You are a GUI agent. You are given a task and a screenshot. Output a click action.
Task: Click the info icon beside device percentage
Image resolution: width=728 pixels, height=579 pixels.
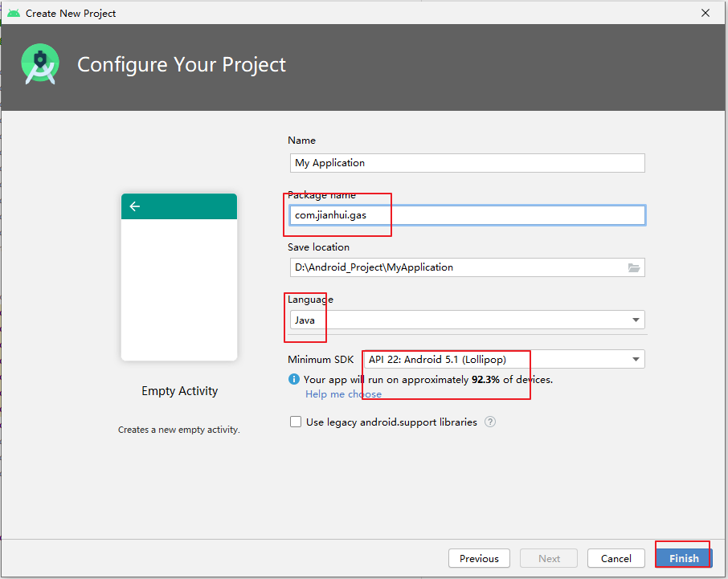pos(294,379)
